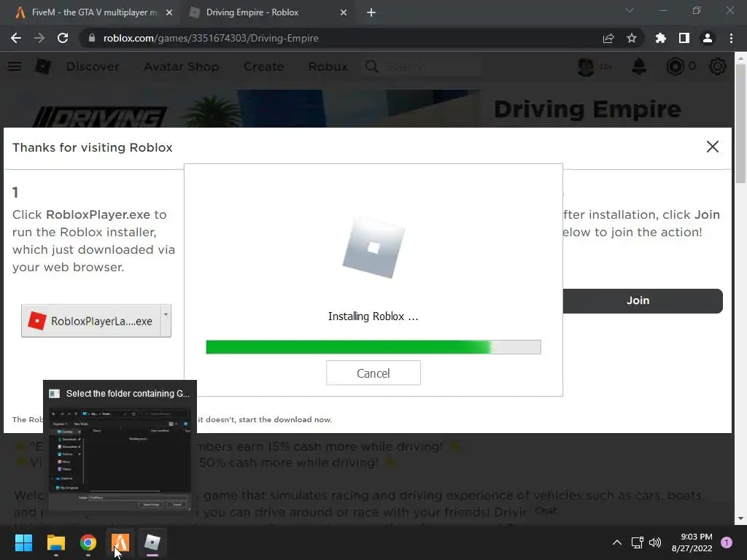
Task: Open the Chrome side panel
Action: click(684, 38)
